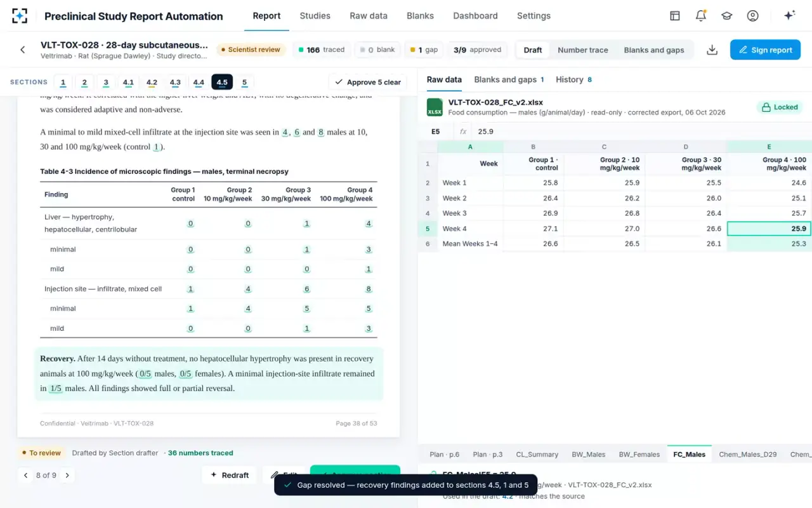Select the Blanks and gaps panel tab

509,79
